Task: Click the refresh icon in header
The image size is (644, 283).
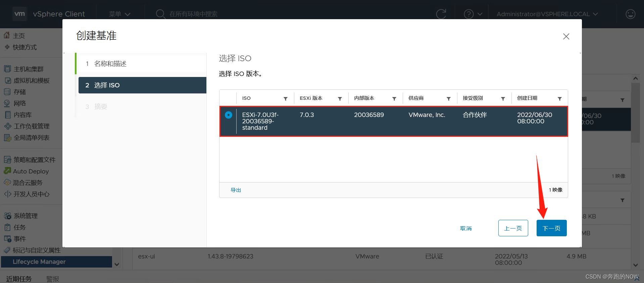Action: point(441,14)
